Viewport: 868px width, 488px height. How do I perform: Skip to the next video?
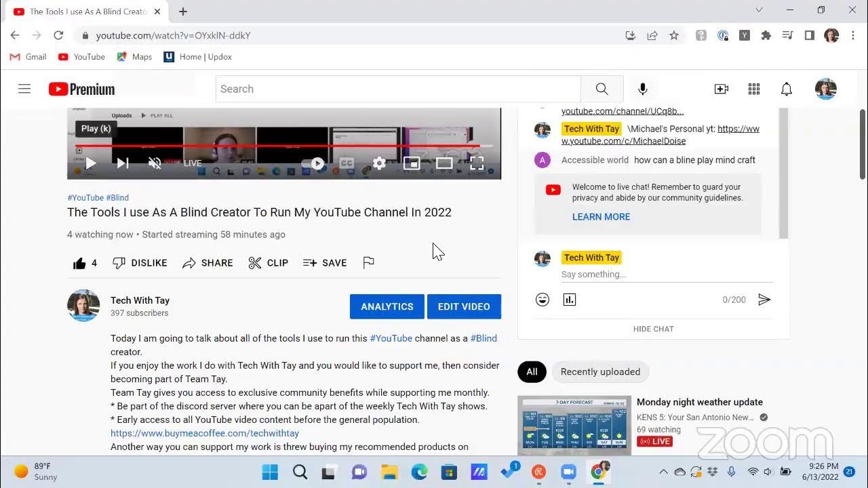[x=123, y=163]
